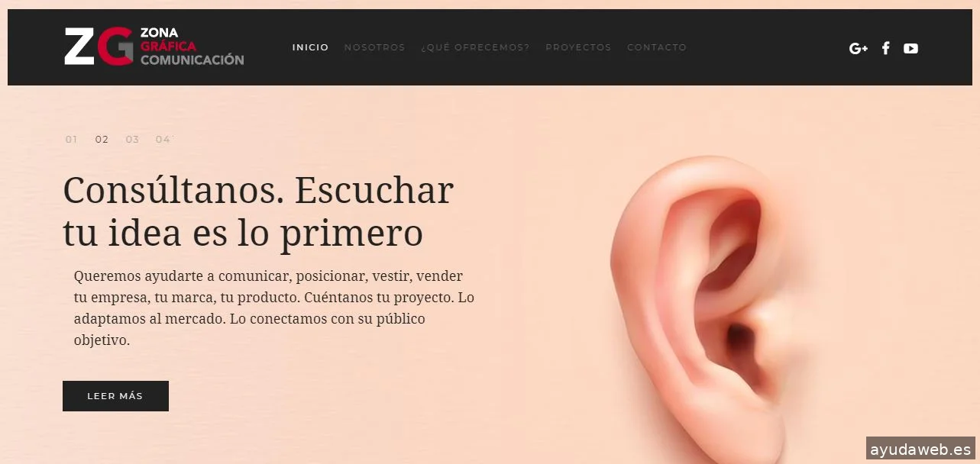
Task: Click the 'Consúltanos. Escuchar tu idea' headline
Action: 258,211
